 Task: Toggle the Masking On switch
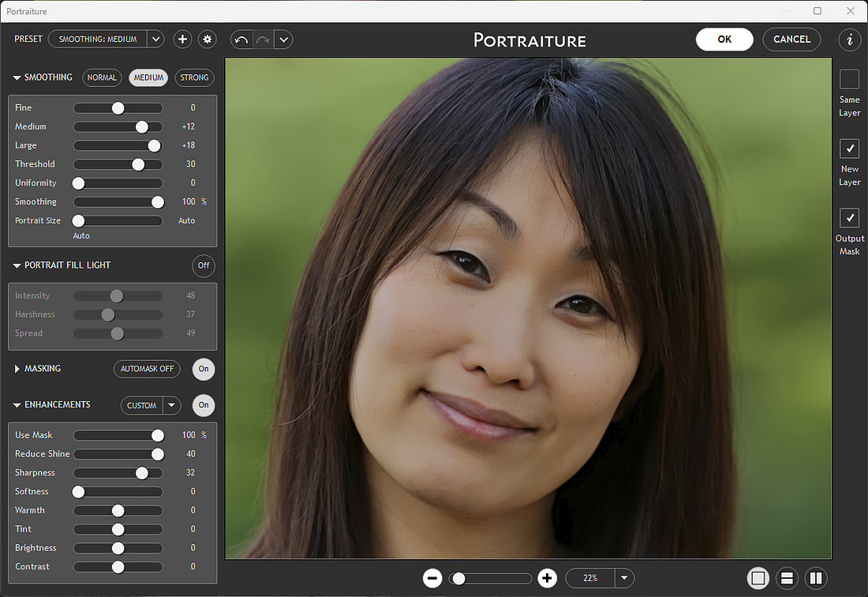pyautogui.click(x=204, y=369)
